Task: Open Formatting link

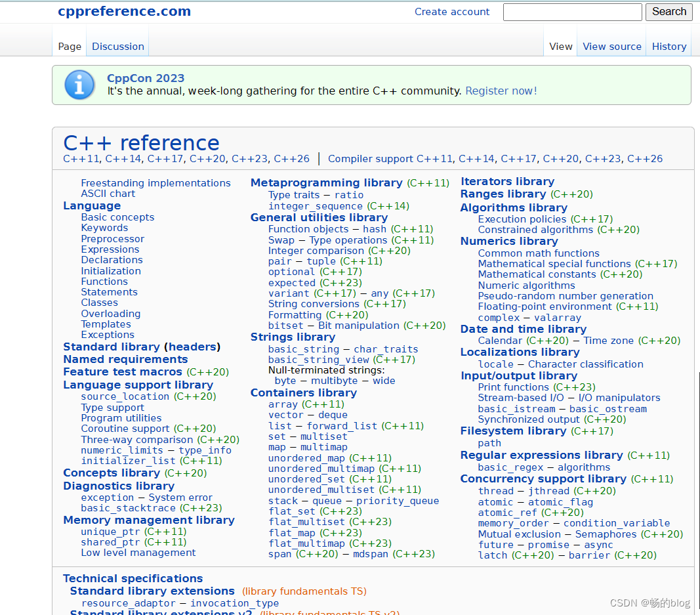Action: tap(295, 315)
